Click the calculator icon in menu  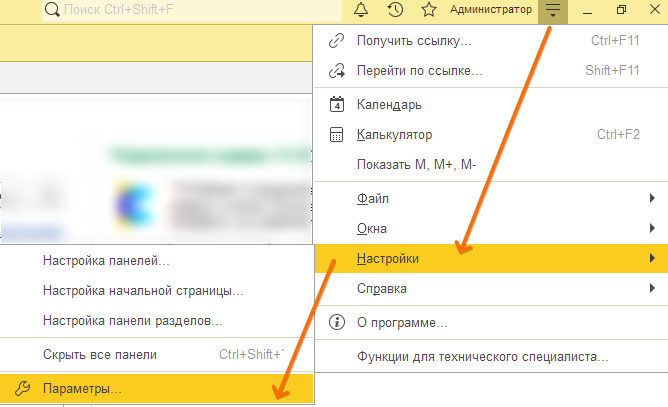tap(337, 134)
